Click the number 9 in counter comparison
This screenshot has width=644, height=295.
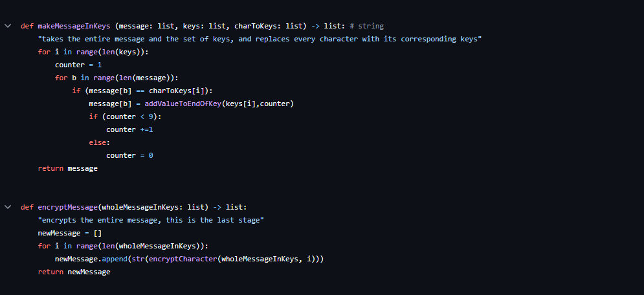click(x=151, y=116)
